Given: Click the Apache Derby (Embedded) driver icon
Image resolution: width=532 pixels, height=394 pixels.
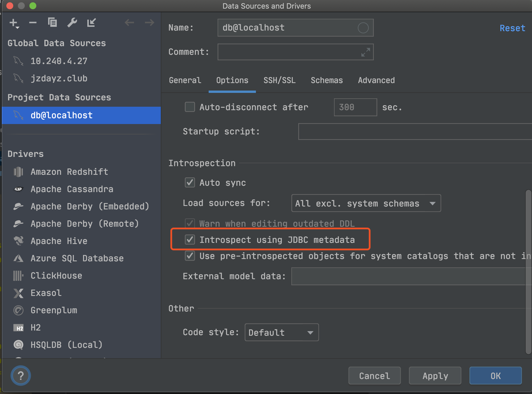Looking at the screenshot, I should pos(18,207).
